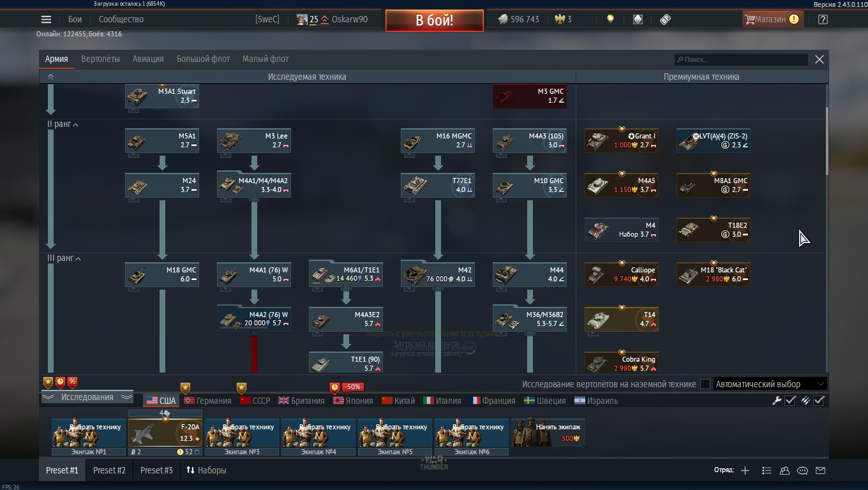The height and width of the screenshot is (490, 868).
Task: Click the red clock icon above Исследования
Action: [x=60, y=382]
